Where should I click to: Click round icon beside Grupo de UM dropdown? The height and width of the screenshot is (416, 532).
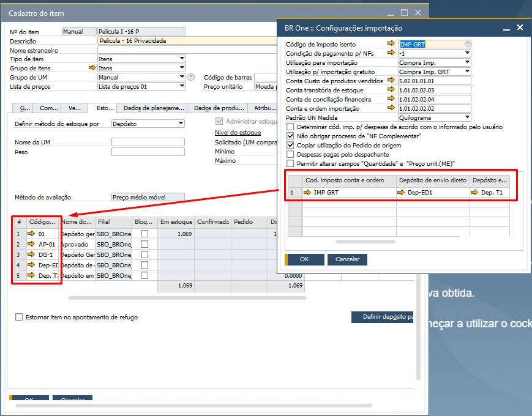click(x=192, y=77)
